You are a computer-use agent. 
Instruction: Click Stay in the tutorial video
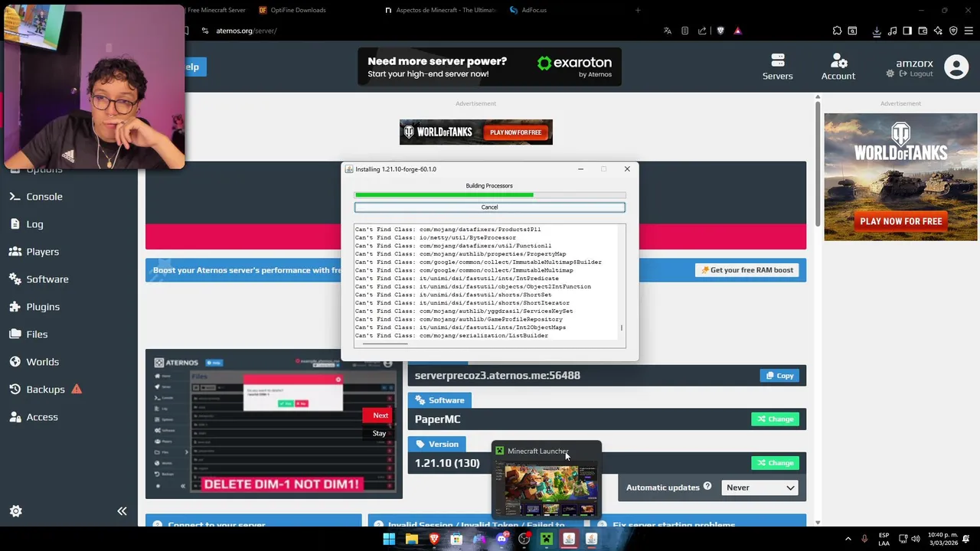(379, 433)
